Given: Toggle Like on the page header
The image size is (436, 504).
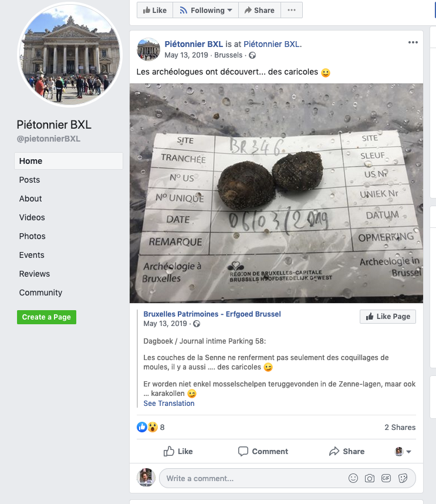Looking at the screenshot, I should click(x=155, y=10).
